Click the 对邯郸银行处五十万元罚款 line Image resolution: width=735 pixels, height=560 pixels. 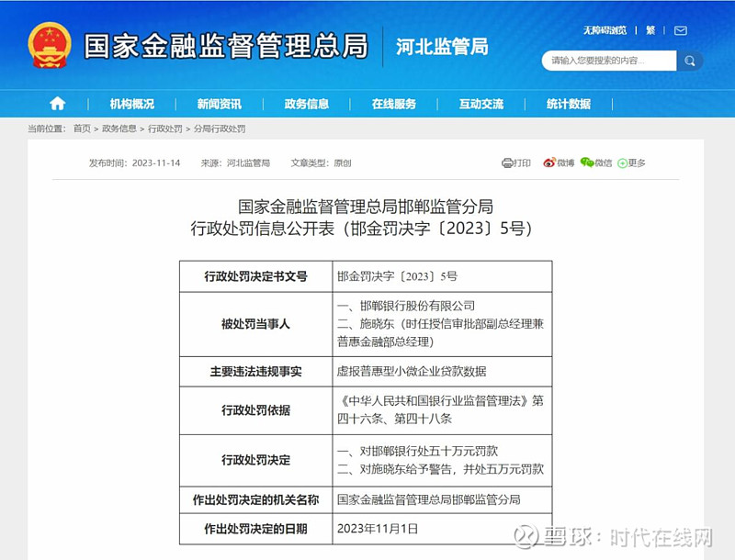point(417,451)
